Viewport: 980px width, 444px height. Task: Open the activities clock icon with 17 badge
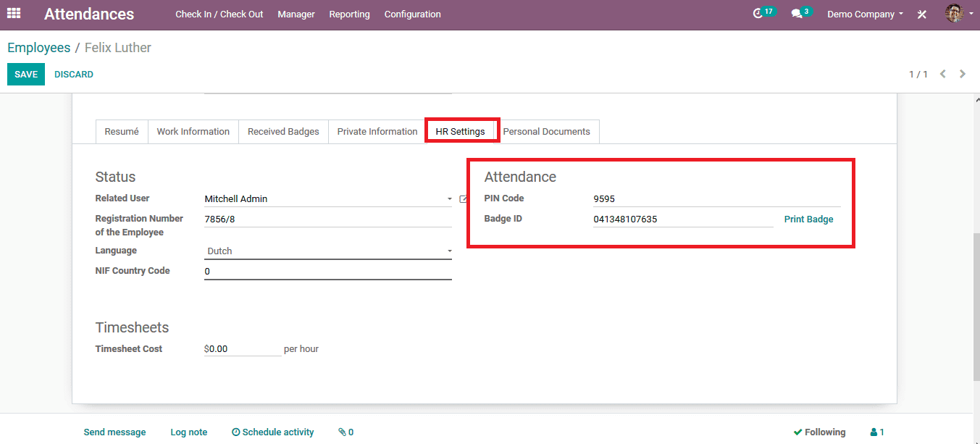click(764, 13)
